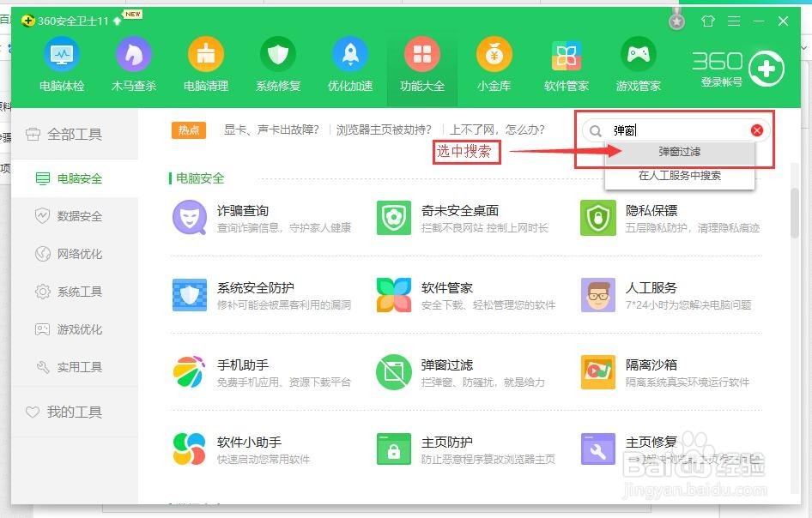Open 系统修复 system repair icon
The height and width of the screenshot is (518, 812).
(278, 54)
